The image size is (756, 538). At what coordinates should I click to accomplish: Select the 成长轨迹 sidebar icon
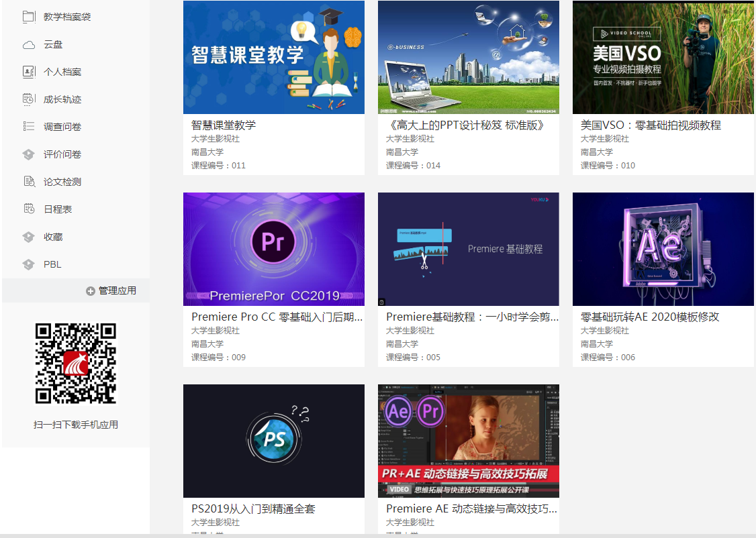[29, 99]
